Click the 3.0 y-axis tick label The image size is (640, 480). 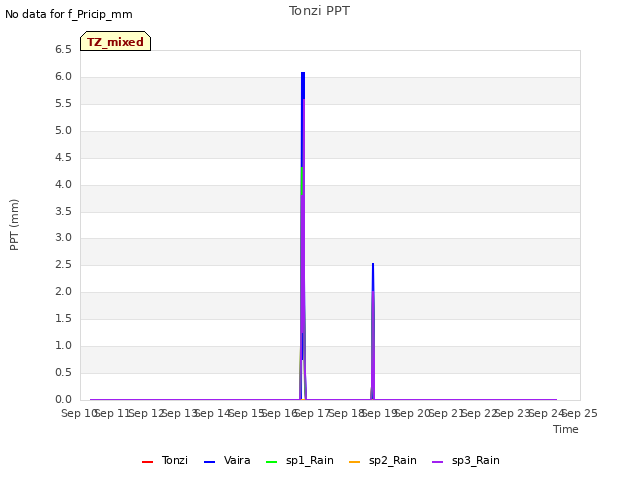pos(63,238)
